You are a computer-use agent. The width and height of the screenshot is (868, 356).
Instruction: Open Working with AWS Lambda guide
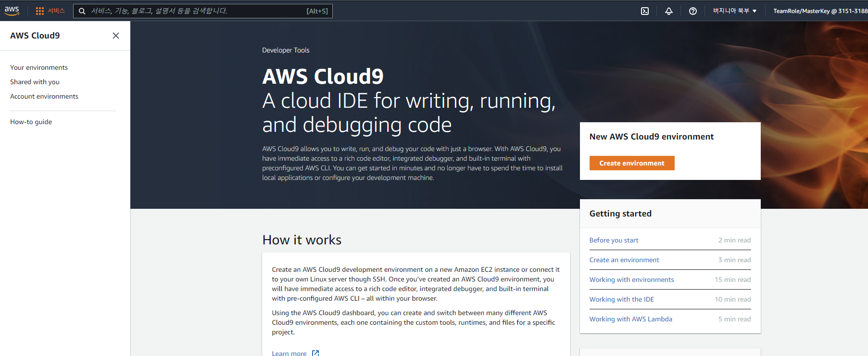tap(631, 319)
